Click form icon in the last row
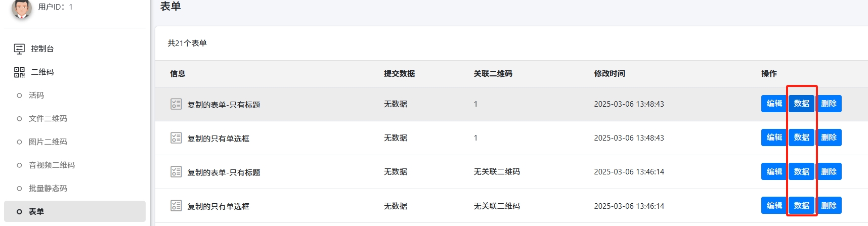The height and width of the screenshot is (226, 868). (176, 206)
